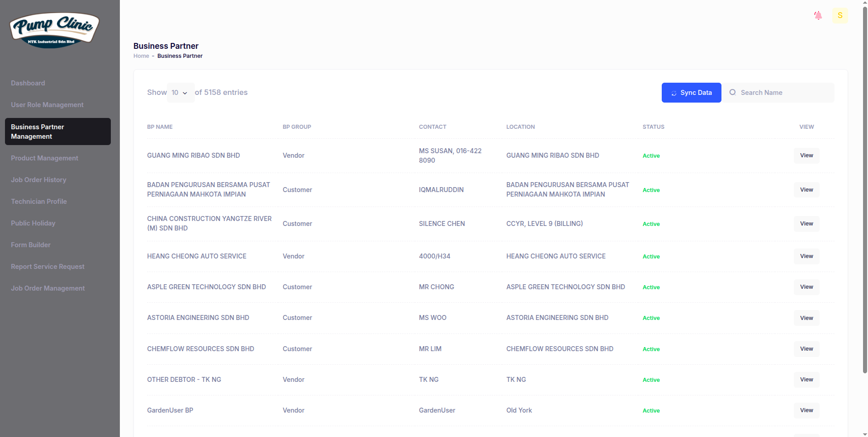Type in the Search Name field
Viewport: 868px width, 437px height.
(x=785, y=93)
